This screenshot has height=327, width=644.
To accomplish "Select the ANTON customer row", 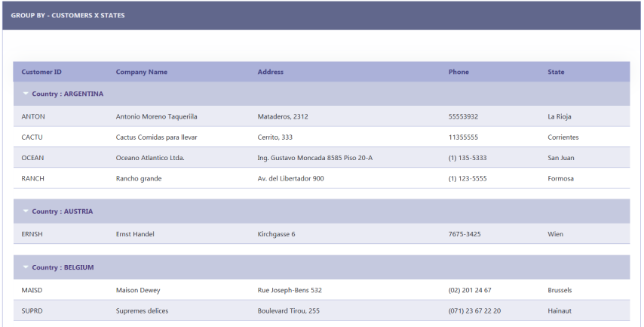I will point(33,117).
